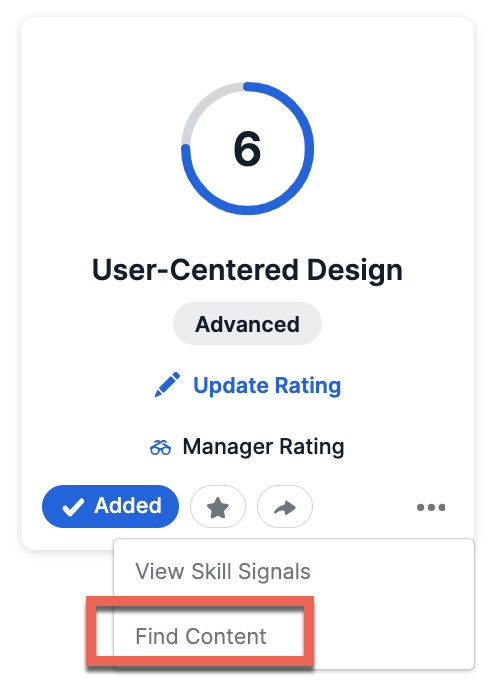Select the Manager Rating label
The image size is (494, 686).
263,447
